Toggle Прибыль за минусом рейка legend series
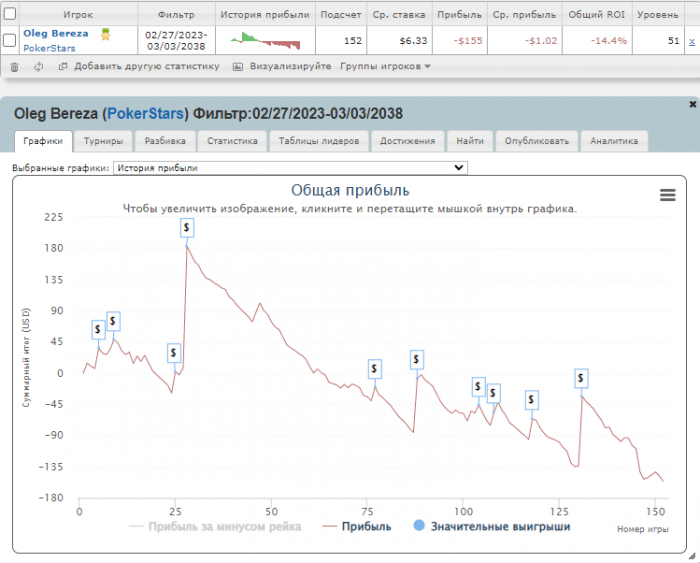 pyautogui.click(x=215, y=527)
